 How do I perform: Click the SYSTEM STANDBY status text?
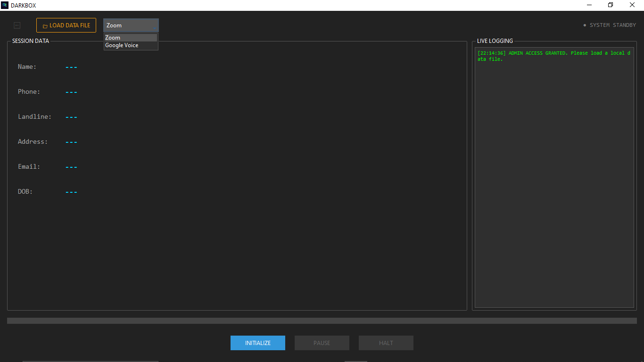click(x=610, y=25)
